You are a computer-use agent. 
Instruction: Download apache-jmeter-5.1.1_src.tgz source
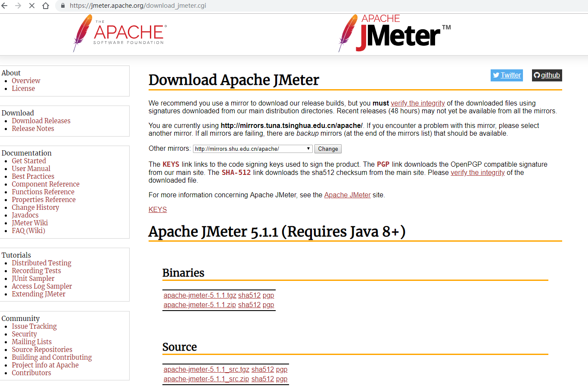(x=206, y=369)
